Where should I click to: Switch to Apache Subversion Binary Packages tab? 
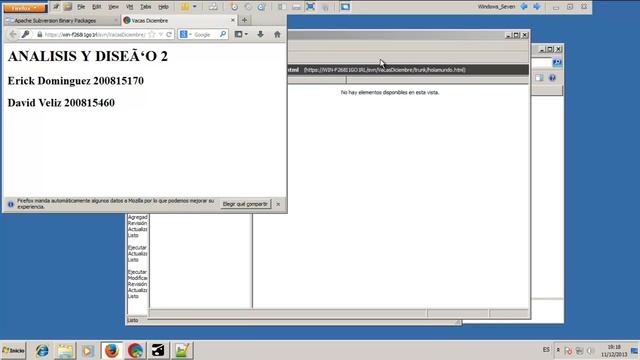(61, 20)
